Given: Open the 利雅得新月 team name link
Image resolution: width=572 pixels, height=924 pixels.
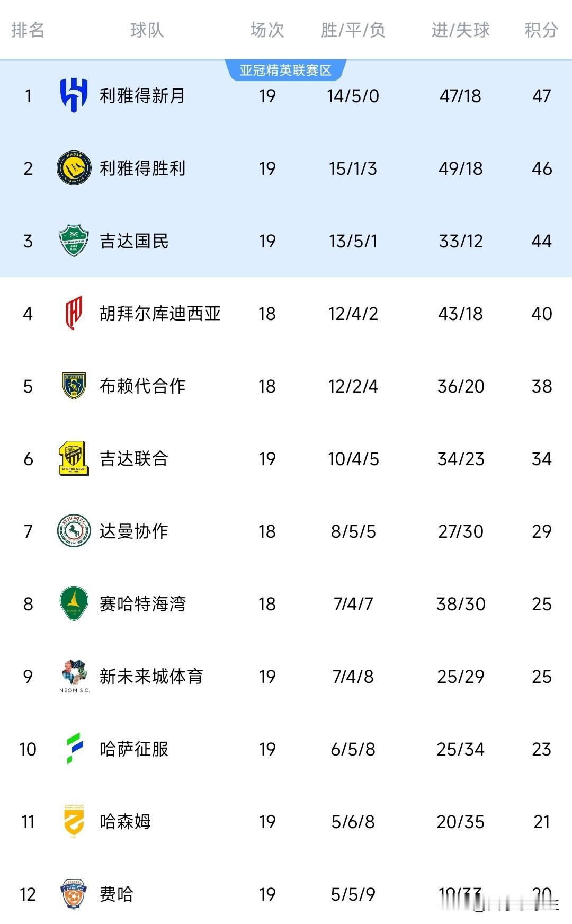Looking at the screenshot, I should coord(142,96).
